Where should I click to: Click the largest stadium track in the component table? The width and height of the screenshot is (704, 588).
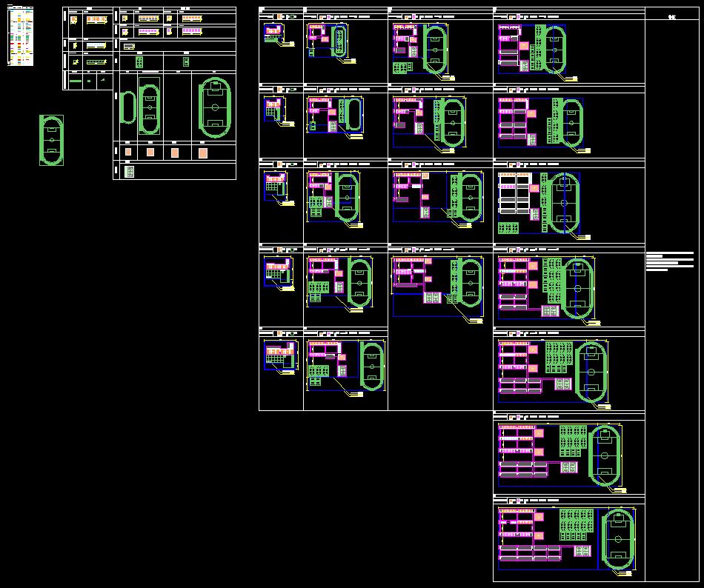pos(213,108)
